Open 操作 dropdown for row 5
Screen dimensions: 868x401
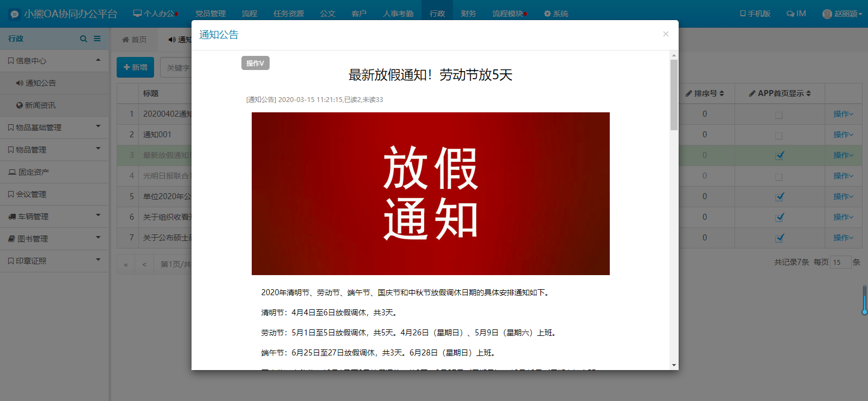point(844,196)
